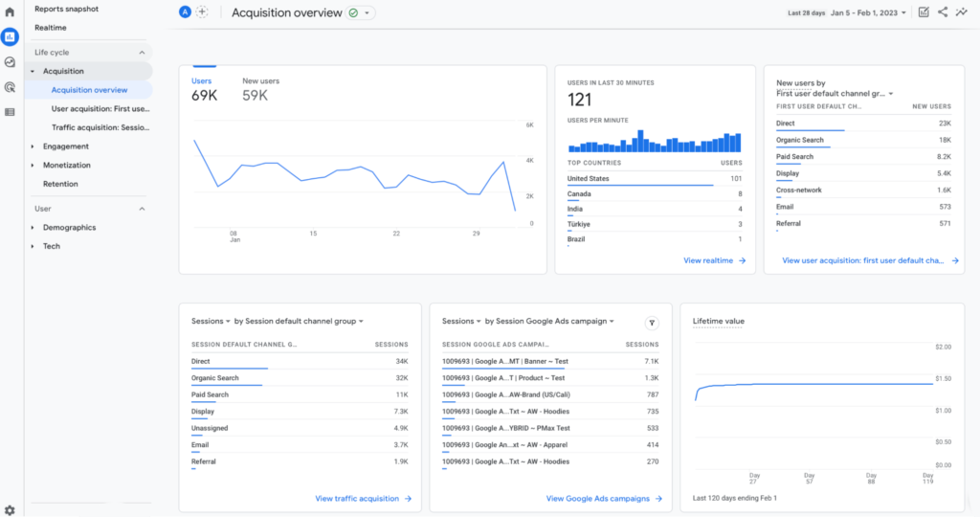Click the PMax Test campaign row
The width and height of the screenshot is (980, 517).
[550, 429]
